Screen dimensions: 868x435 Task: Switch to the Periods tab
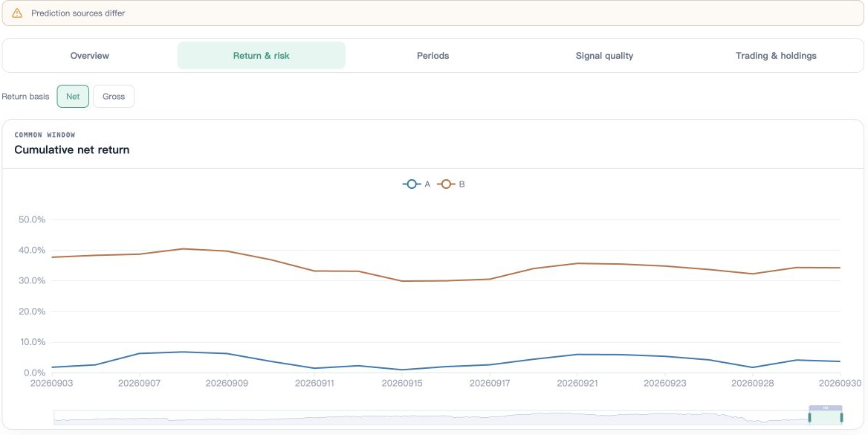433,56
